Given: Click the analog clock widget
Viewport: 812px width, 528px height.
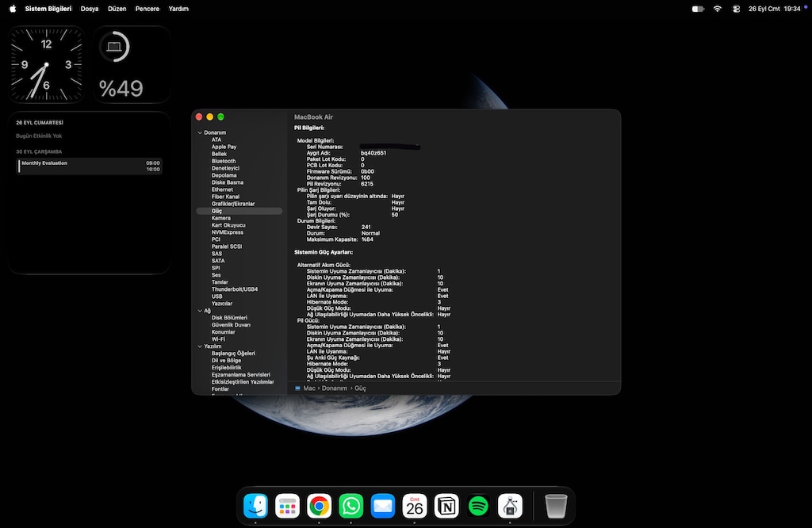Looking at the screenshot, I should [x=46, y=65].
